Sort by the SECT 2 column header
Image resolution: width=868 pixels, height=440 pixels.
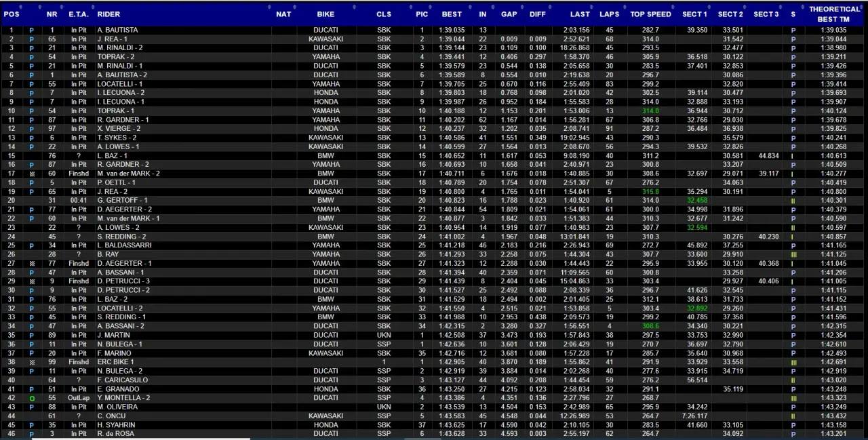pos(730,14)
